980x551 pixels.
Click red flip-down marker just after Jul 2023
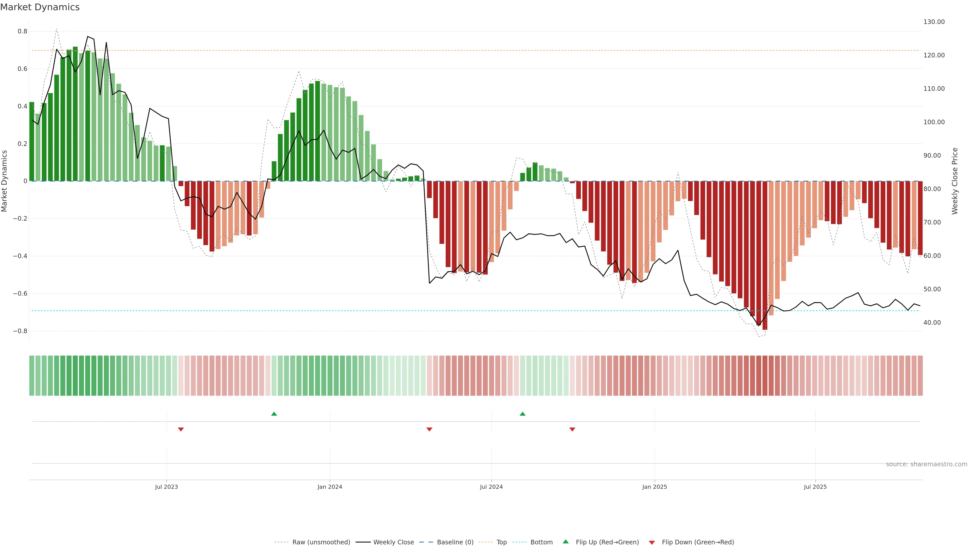pos(181,429)
